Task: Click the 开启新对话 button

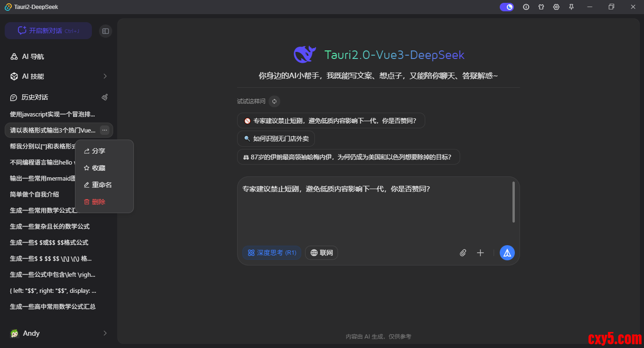Action: 48,30
